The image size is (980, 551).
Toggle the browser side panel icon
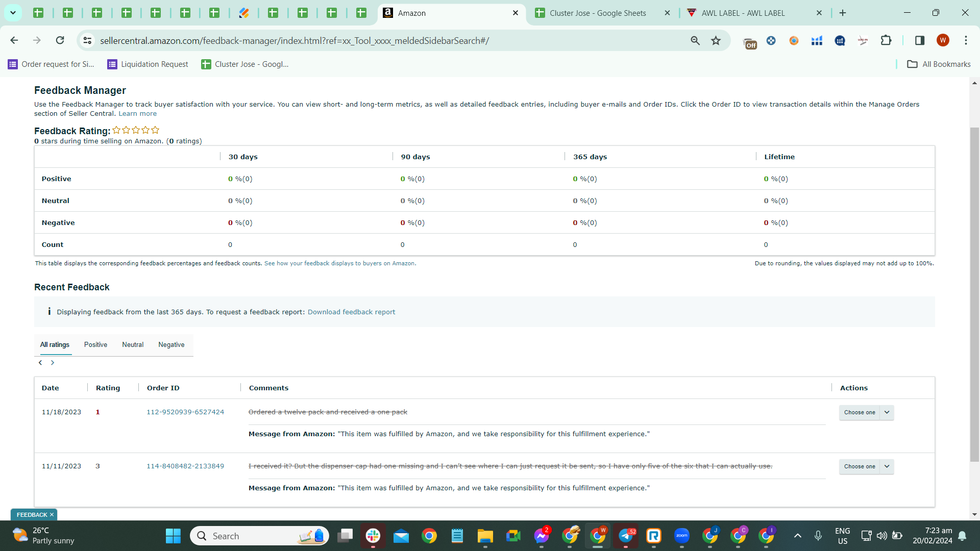pyautogui.click(x=920, y=40)
